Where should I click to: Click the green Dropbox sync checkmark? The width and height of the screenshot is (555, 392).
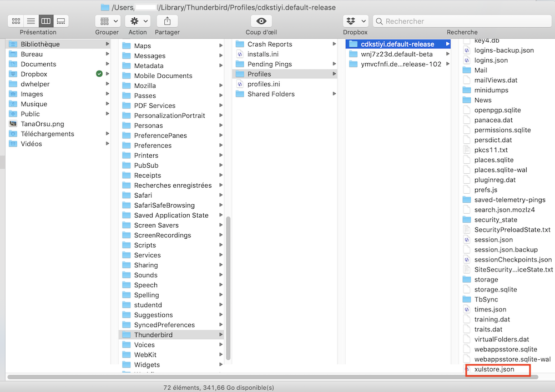pos(99,74)
